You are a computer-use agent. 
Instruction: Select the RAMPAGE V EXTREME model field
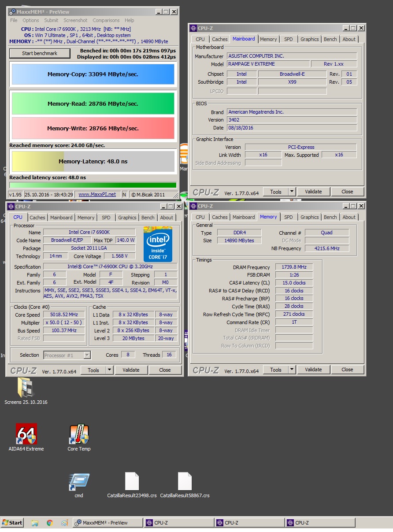click(268, 64)
